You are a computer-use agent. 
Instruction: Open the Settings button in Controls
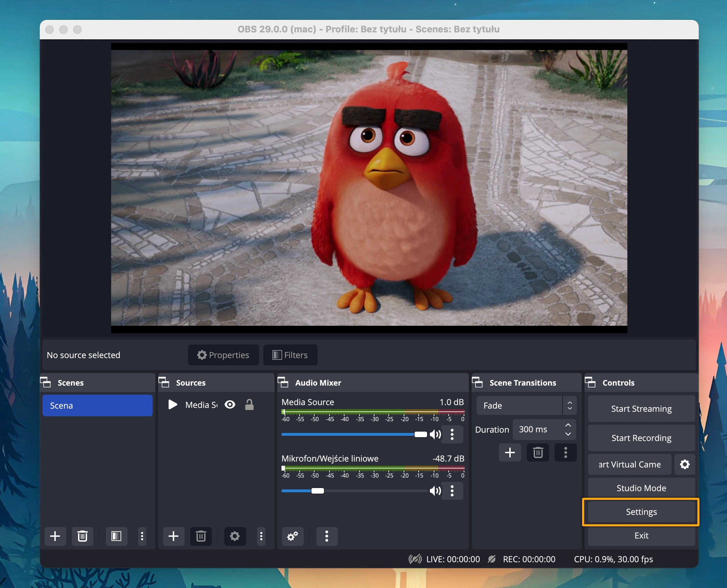tap(641, 512)
